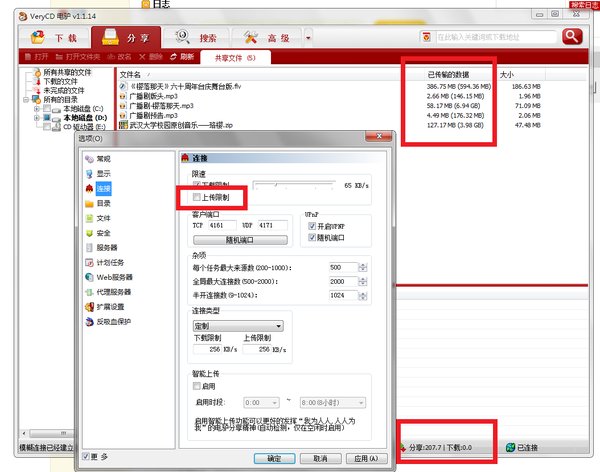Uncheck the UPnP 随机端口 checkbox

312,237
